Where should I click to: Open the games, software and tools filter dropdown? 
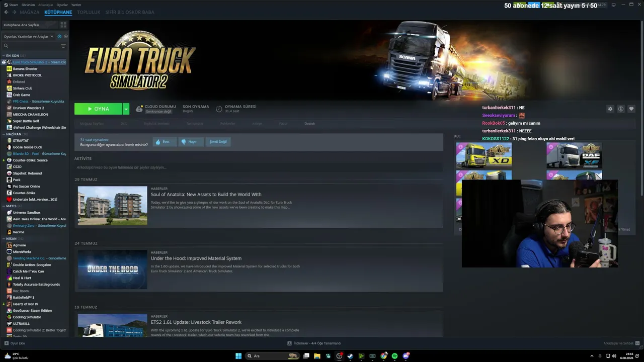(29, 36)
